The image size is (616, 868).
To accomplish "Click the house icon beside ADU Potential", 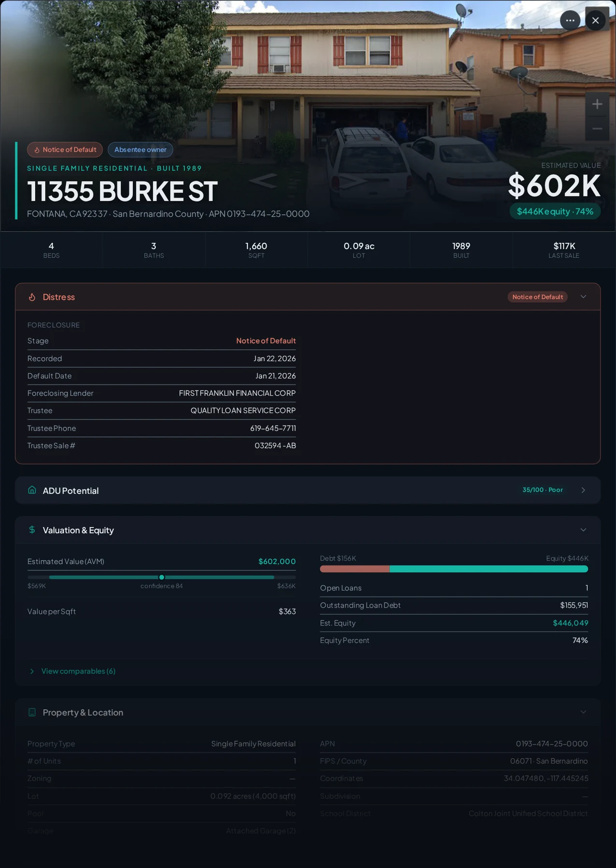I will 32,490.
